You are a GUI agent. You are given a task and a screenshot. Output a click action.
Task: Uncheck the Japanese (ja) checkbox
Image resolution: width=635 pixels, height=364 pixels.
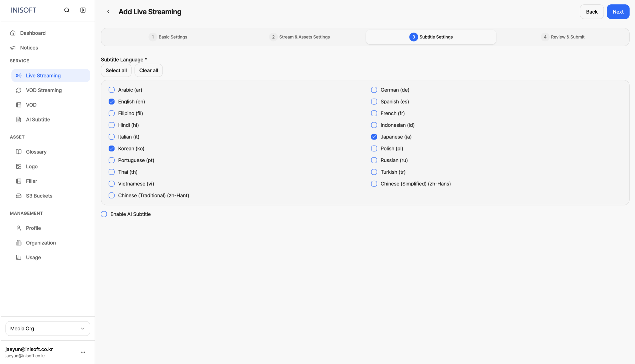tap(374, 137)
